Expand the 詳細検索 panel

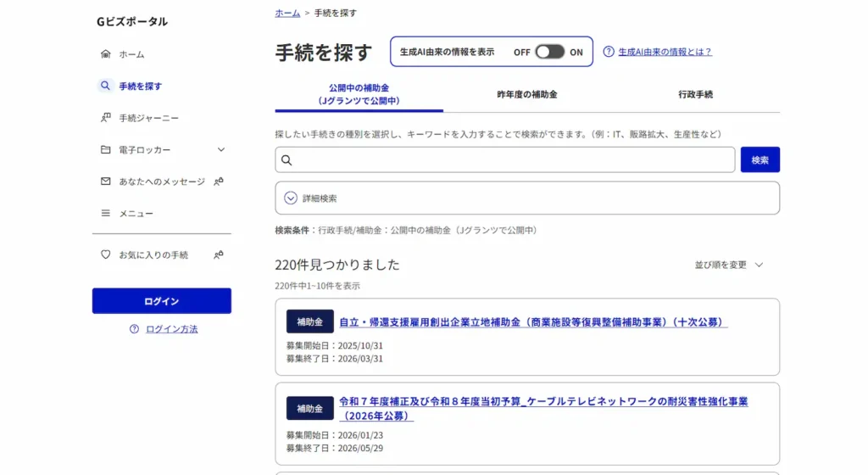coord(291,198)
